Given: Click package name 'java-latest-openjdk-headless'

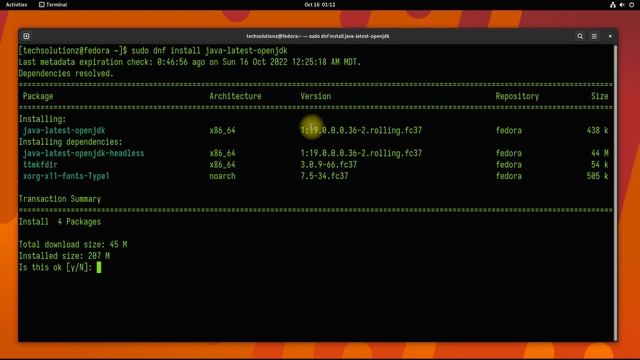Looking at the screenshot, I should pyautogui.click(x=84, y=153).
